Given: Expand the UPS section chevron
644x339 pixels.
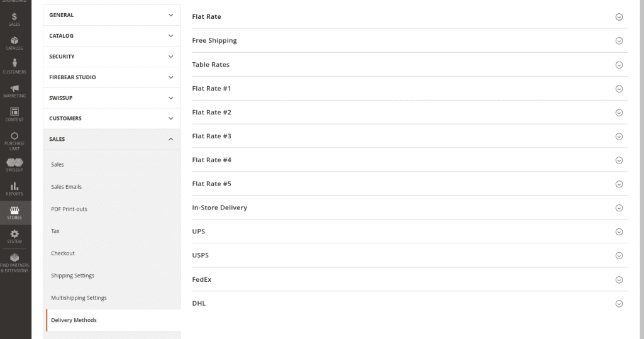Looking at the screenshot, I should (x=619, y=231).
